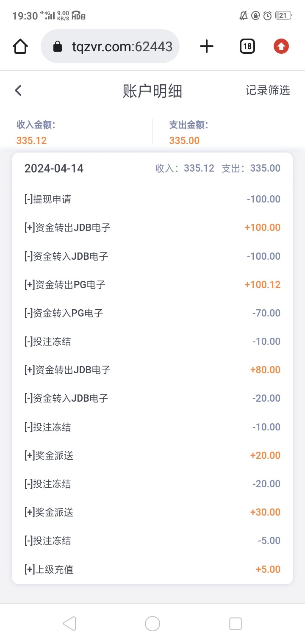Go back using the page back chevron

[x=18, y=90]
